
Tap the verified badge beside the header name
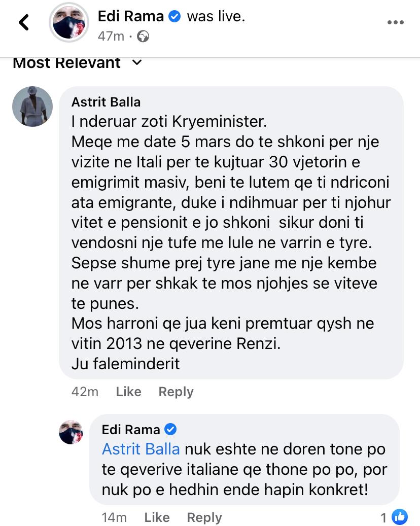(x=174, y=17)
